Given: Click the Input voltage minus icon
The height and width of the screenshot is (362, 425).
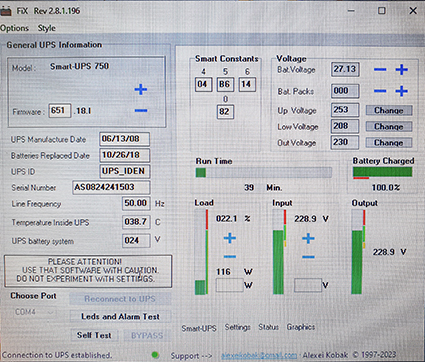Looking at the screenshot, I should (x=308, y=257).
